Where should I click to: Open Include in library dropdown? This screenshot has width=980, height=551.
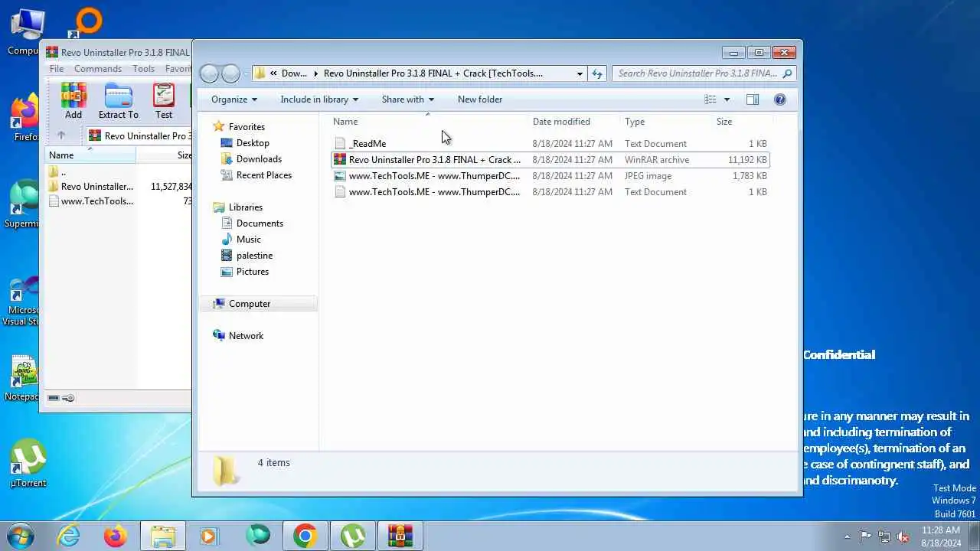tap(319, 99)
